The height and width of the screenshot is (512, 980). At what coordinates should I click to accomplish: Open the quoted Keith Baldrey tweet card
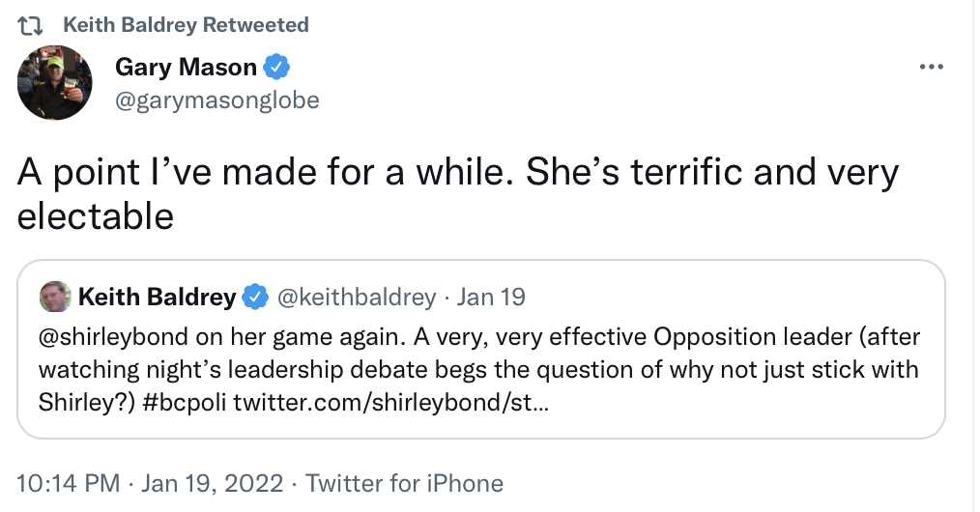(480, 349)
